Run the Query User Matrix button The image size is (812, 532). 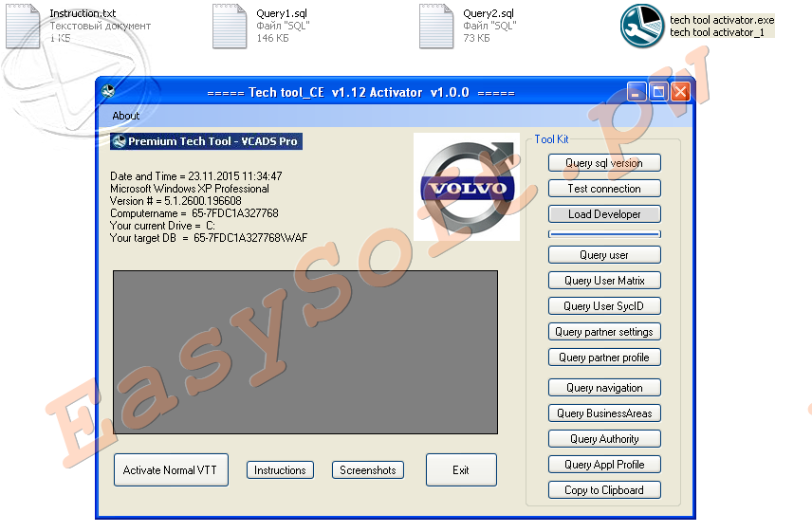click(x=604, y=281)
